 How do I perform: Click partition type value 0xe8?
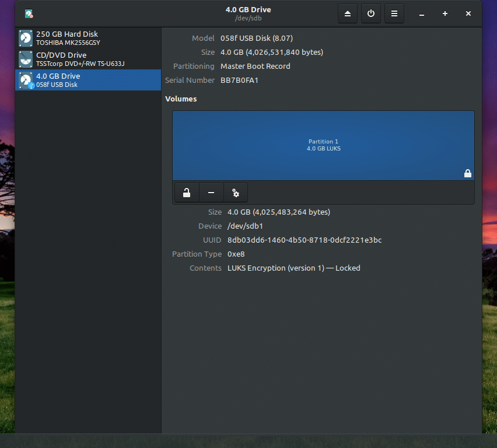[236, 254]
